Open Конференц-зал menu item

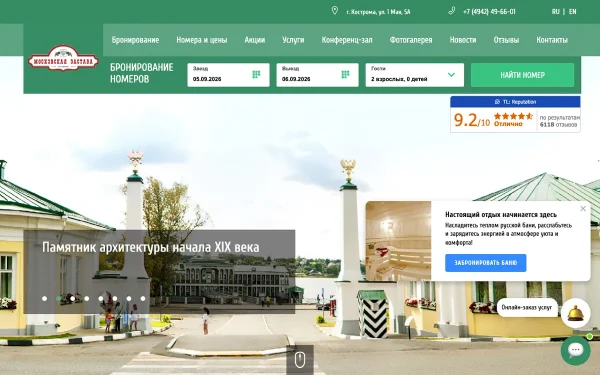[x=347, y=40]
